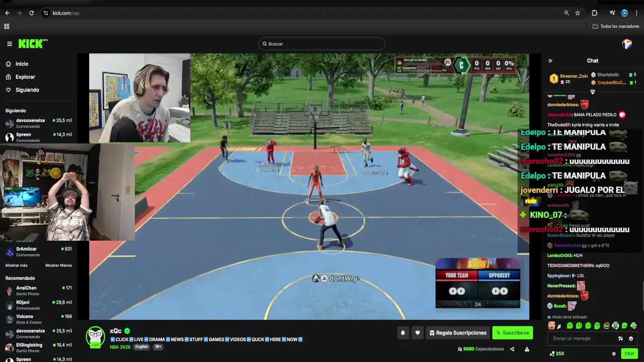Viewport: 644px width, 362px height.
Task: Open SrAmilcar channel in sidebar
Action: tap(38, 251)
